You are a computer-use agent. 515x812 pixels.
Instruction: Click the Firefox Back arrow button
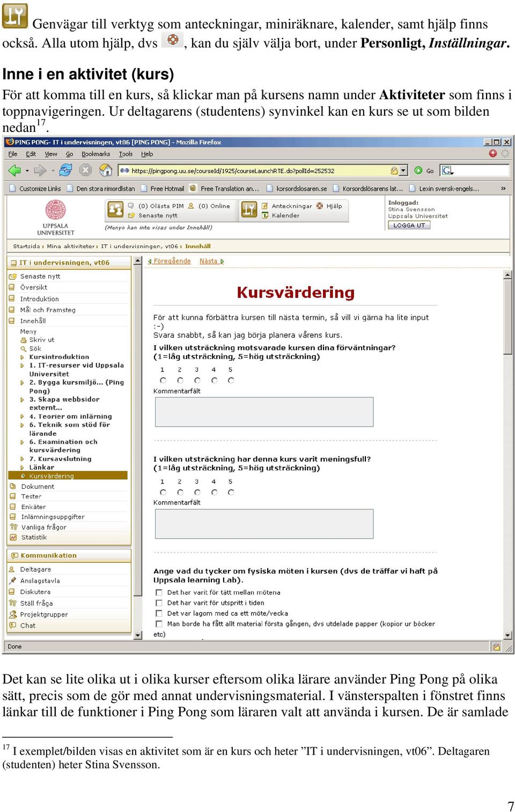[x=14, y=170]
